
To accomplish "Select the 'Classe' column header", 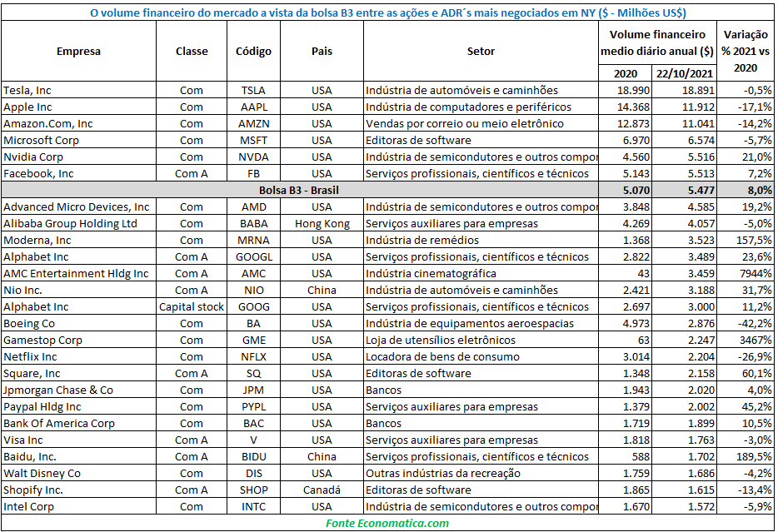I will click(192, 51).
